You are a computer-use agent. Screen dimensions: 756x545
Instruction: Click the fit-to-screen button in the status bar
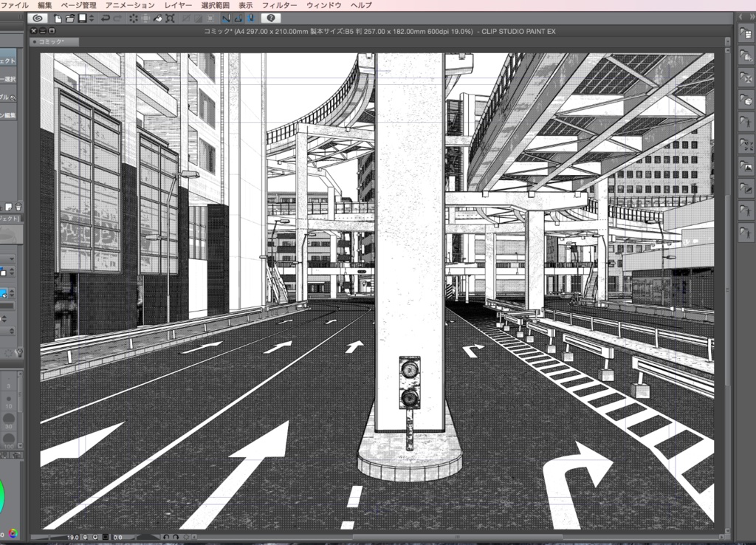(106, 537)
